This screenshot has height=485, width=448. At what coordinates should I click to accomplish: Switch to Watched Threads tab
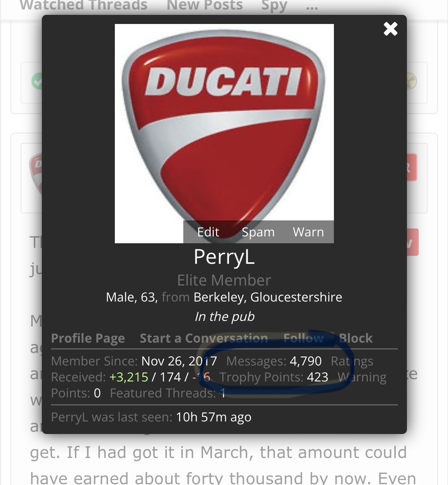(x=83, y=5)
